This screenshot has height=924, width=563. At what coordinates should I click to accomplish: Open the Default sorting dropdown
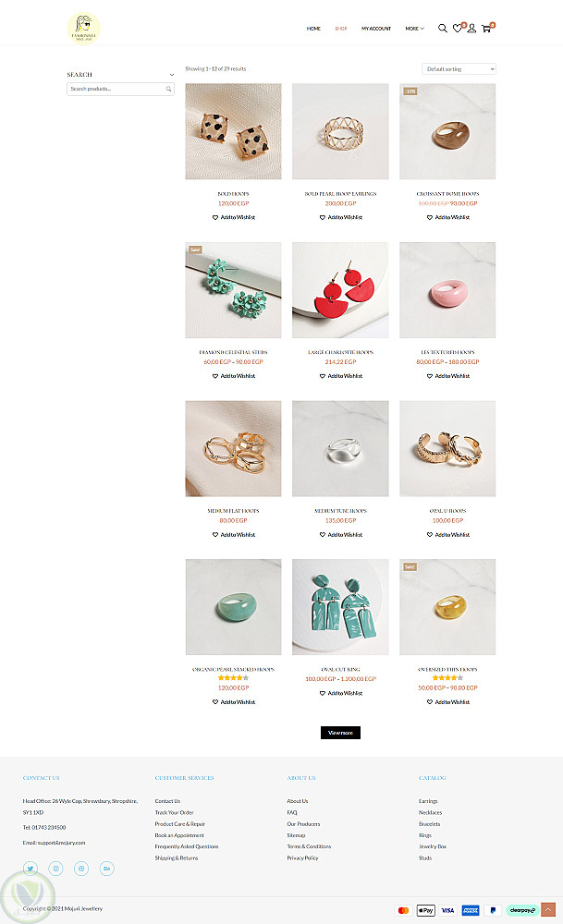459,69
